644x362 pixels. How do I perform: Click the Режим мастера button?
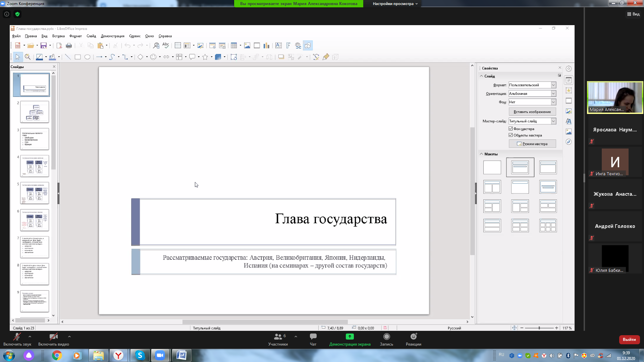[532, 144]
